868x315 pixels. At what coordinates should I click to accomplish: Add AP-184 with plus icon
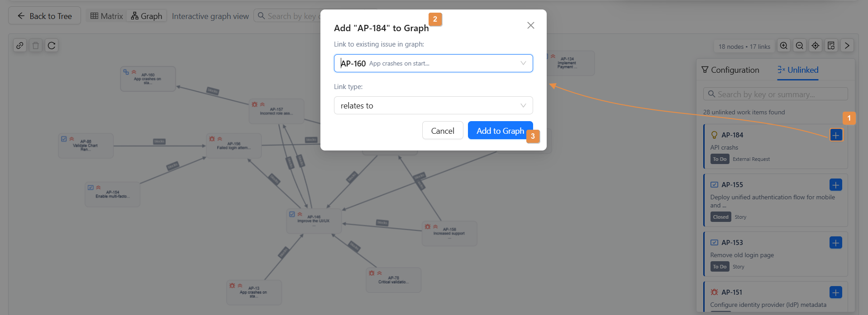[836, 135]
